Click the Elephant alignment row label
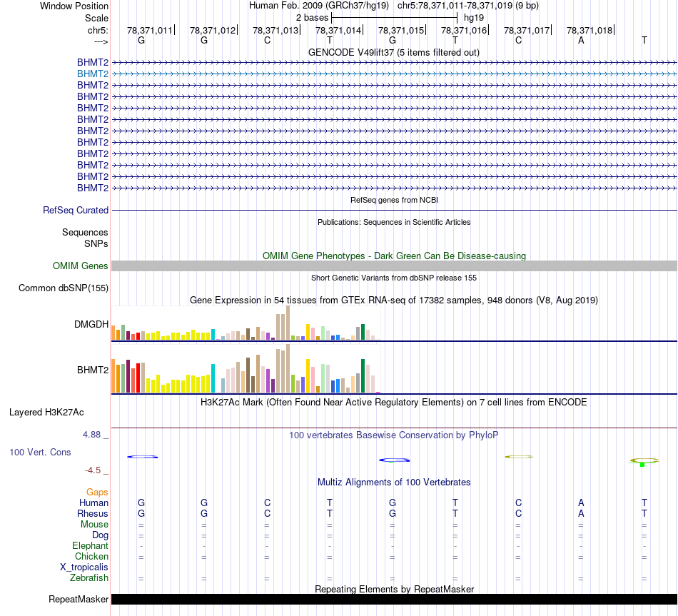678x616 pixels. [90, 546]
